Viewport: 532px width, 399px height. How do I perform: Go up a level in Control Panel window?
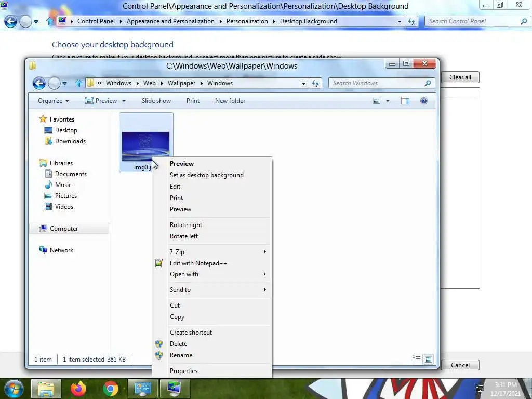(50, 21)
